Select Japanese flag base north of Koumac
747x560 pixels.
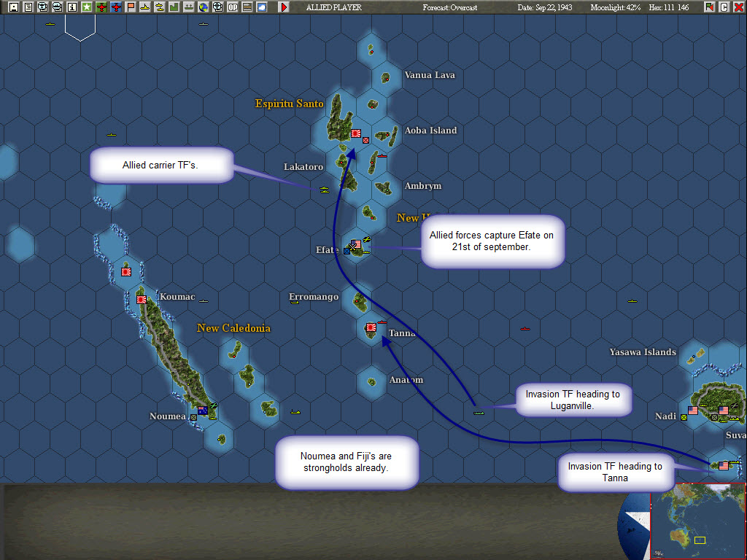[x=126, y=272]
